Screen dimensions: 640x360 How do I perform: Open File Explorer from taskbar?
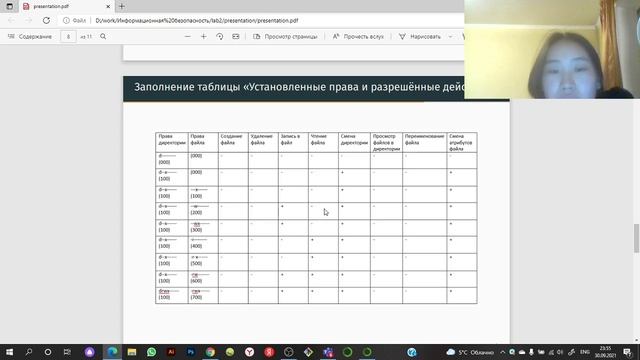132,352
